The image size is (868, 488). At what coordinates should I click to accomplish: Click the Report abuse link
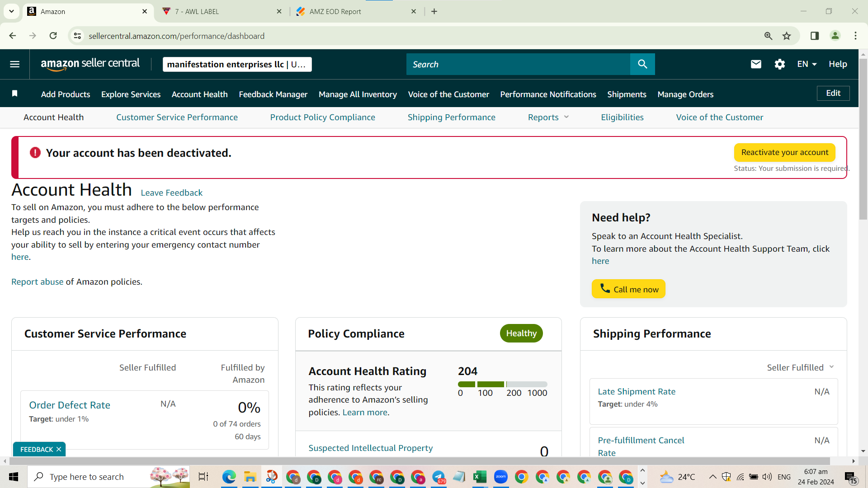point(38,282)
